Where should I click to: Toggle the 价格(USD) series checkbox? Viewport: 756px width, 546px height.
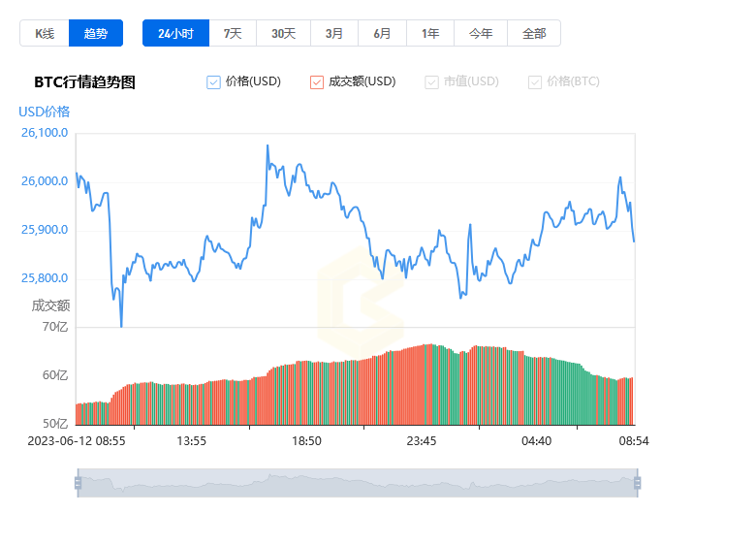(x=214, y=82)
